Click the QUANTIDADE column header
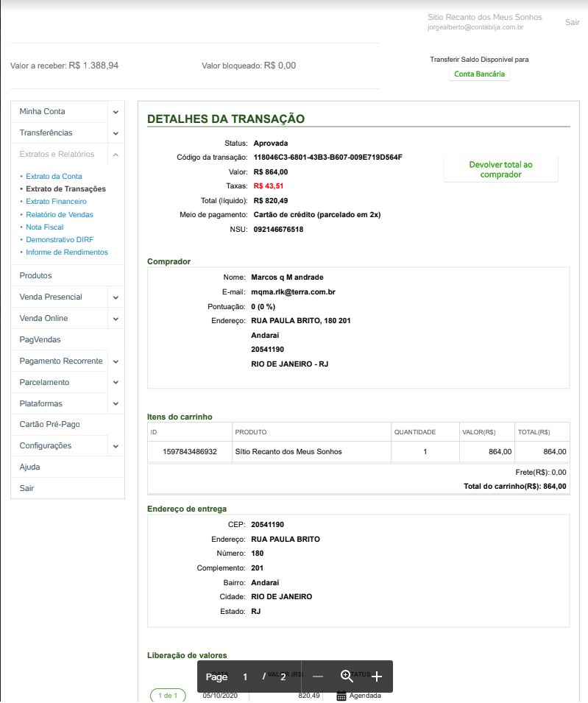 (x=415, y=432)
